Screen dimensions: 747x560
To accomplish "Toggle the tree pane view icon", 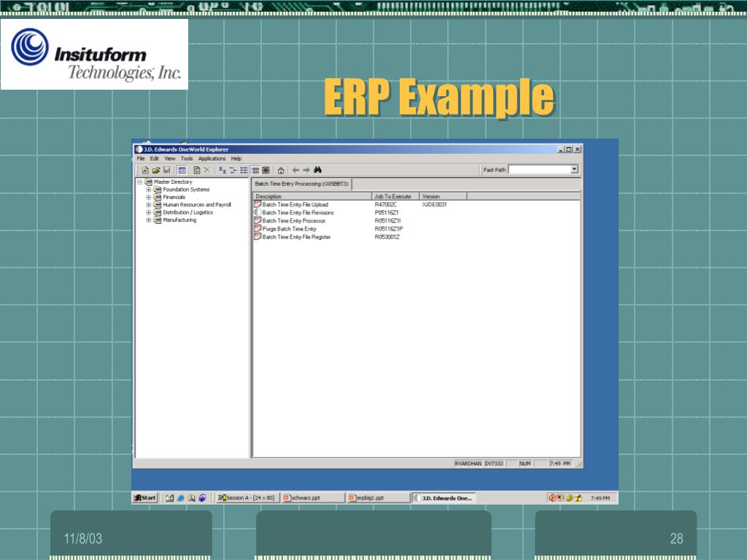I will point(182,170).
